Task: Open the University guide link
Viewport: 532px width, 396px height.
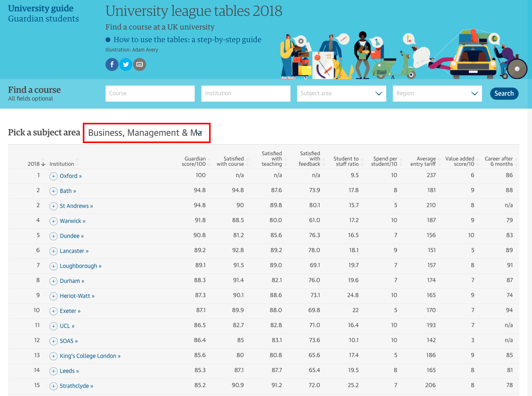Action: (x=41, y=9)
